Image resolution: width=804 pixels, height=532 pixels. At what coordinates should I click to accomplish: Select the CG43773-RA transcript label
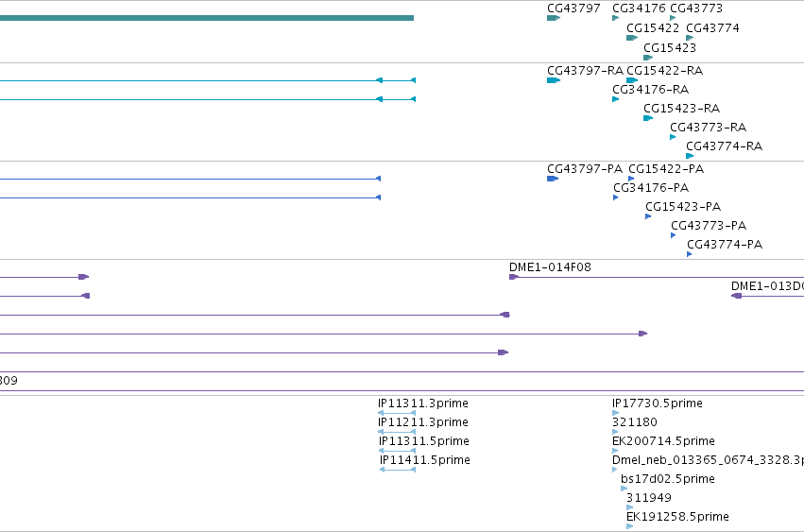708,128
